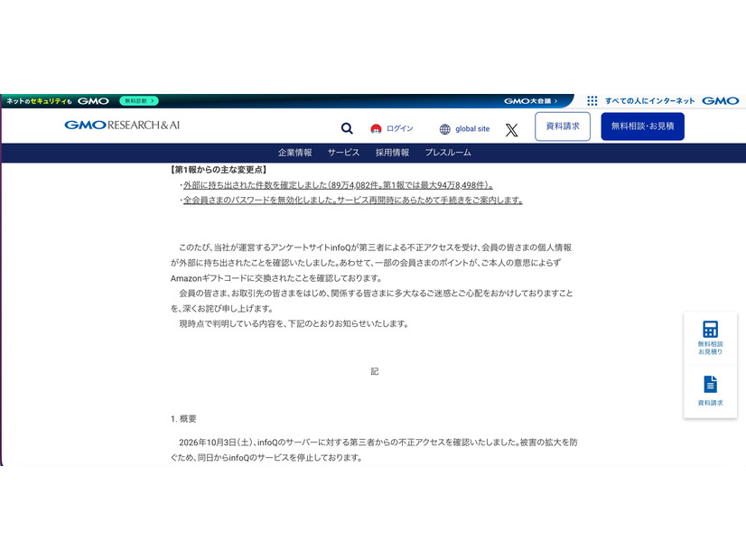The image size is (746, 560).
Task: Click the 資料請求 outlined button
Action: [x=563, y=126]
